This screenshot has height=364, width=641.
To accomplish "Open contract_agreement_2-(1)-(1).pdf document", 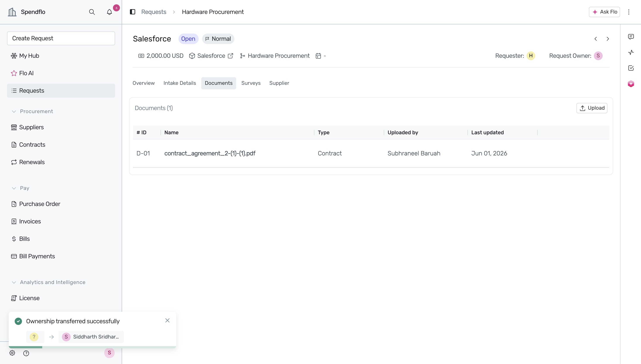I will 210,153.
